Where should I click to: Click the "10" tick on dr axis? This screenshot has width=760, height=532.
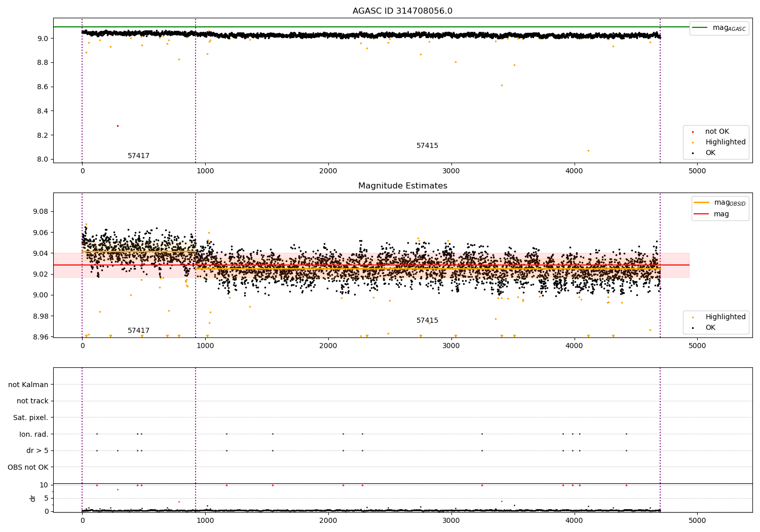[x=44, y=485]
